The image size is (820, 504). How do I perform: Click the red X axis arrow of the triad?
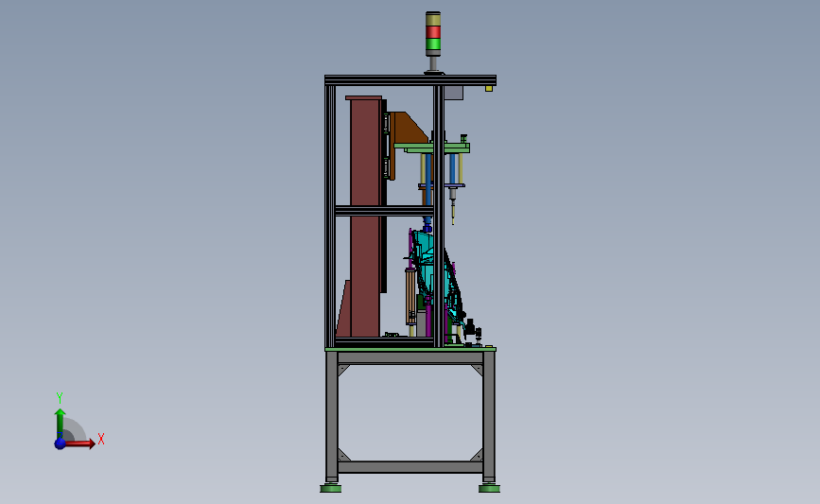(x=80, y=443)
